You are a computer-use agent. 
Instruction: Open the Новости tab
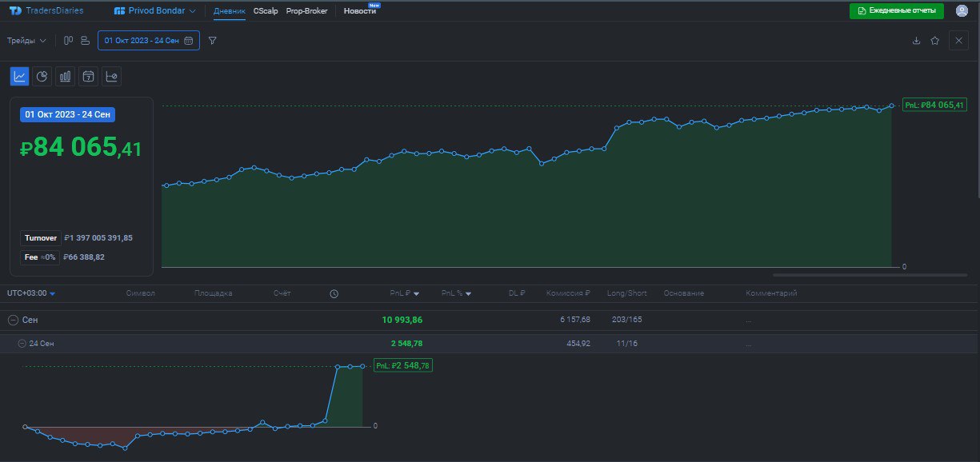(x=360, y=11)
